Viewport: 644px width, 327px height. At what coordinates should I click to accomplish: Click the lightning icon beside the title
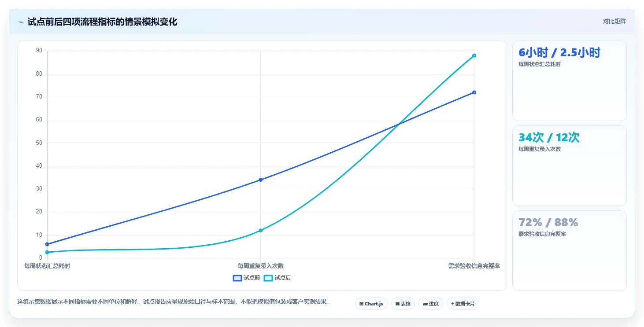pos(21,22)
